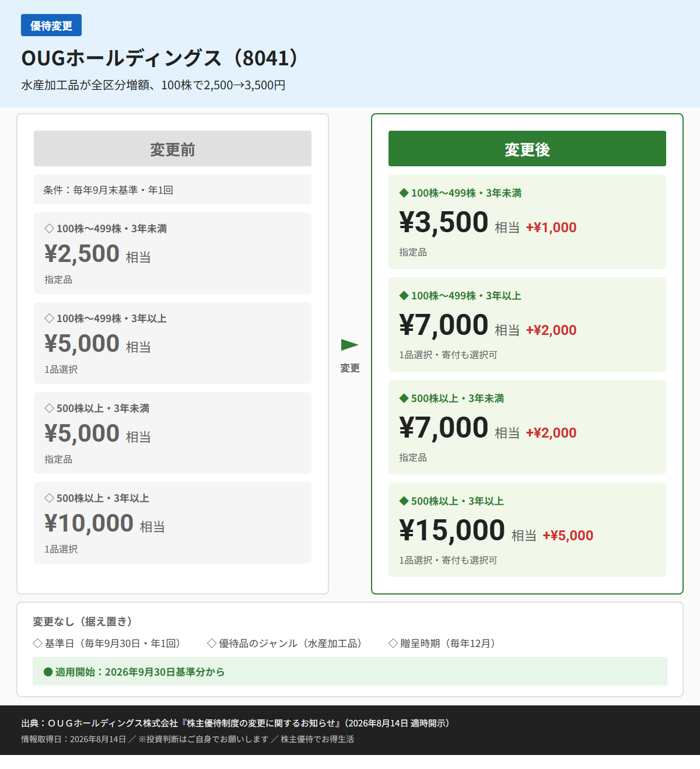Click the +¥1,000 increase label
Viewport: 700px width, 769px height.
click(x=551, y=228)
